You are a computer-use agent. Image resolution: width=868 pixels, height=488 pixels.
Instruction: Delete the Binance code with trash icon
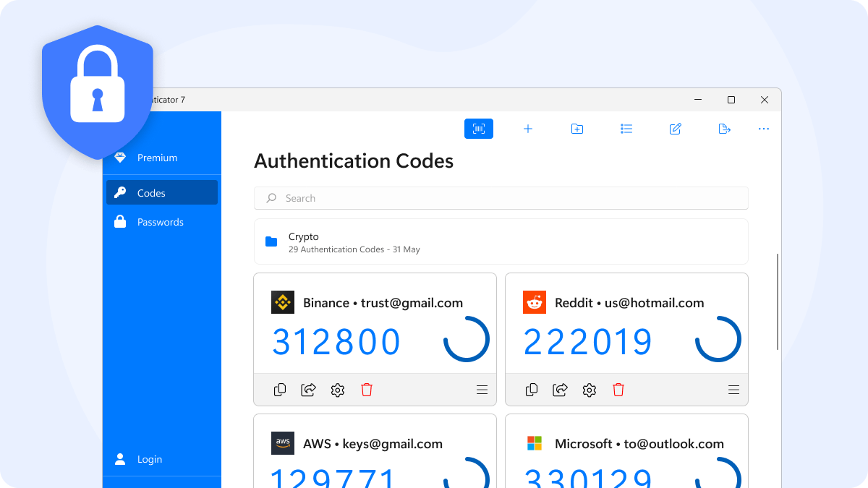(x=367, y=390)
